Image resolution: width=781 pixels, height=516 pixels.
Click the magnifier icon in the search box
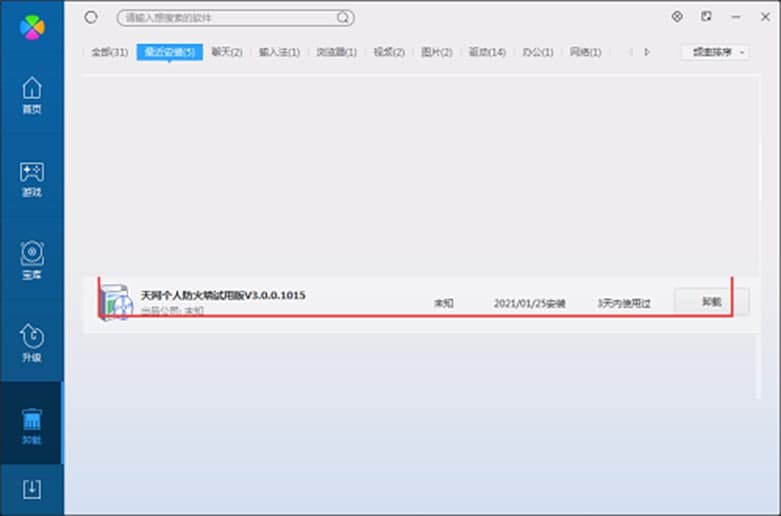pyautogui.click(x=343, y=18)
